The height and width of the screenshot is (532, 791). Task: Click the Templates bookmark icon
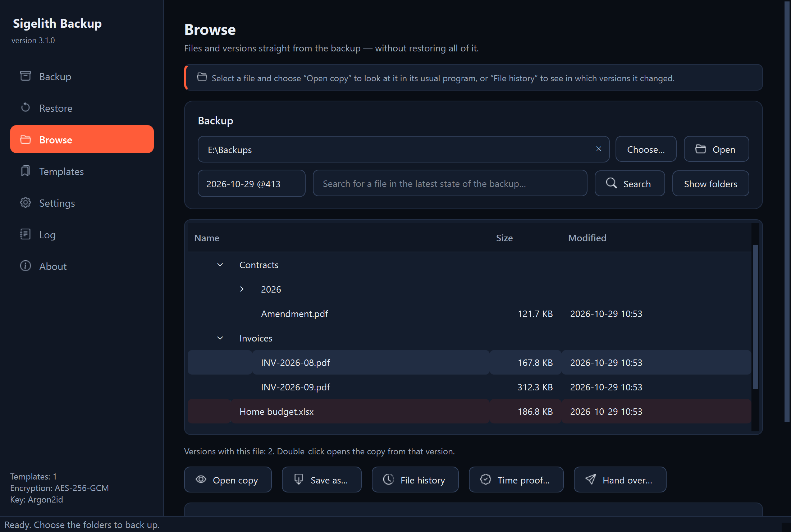point(26,171)
